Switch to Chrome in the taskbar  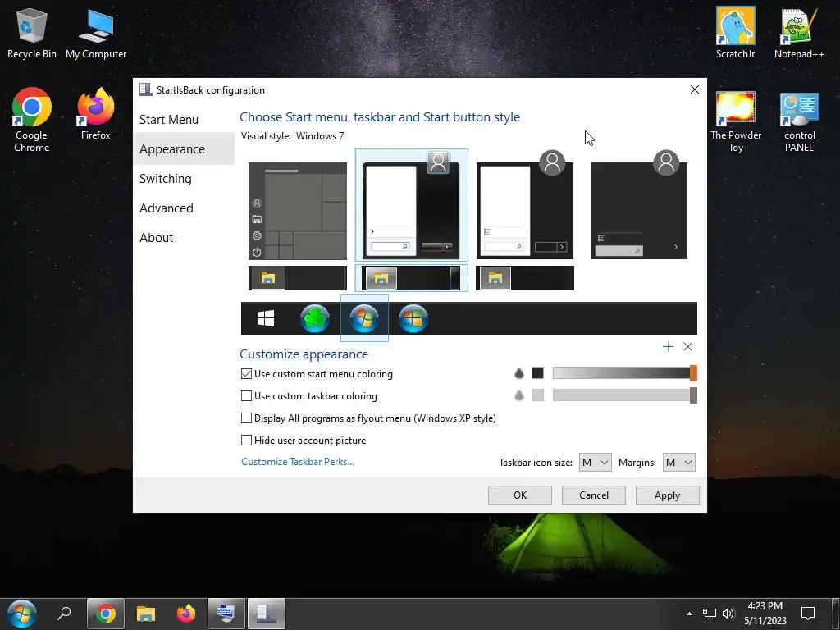pyautogui.click(x=106, y=614)
